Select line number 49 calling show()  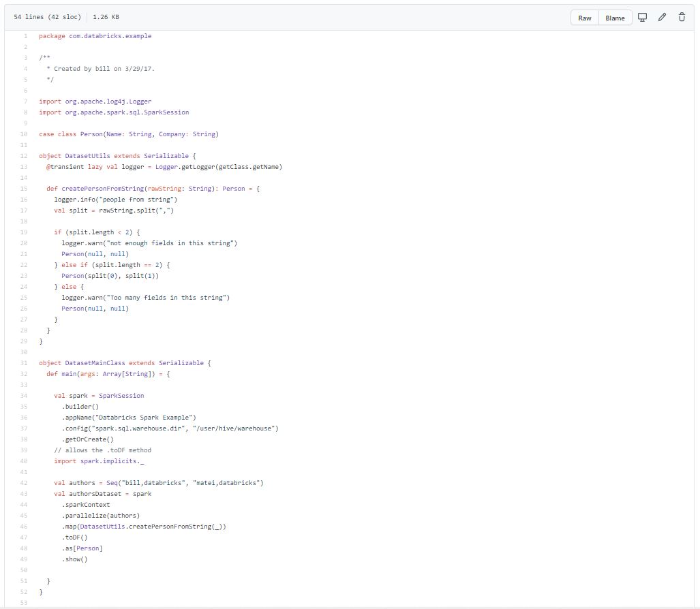point(23,559)
